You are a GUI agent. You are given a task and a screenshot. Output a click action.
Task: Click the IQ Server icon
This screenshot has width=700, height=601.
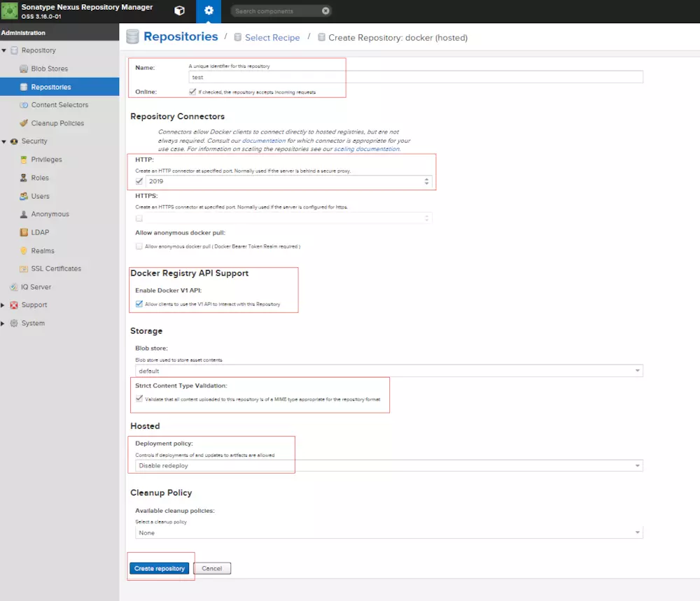(14, 287)
